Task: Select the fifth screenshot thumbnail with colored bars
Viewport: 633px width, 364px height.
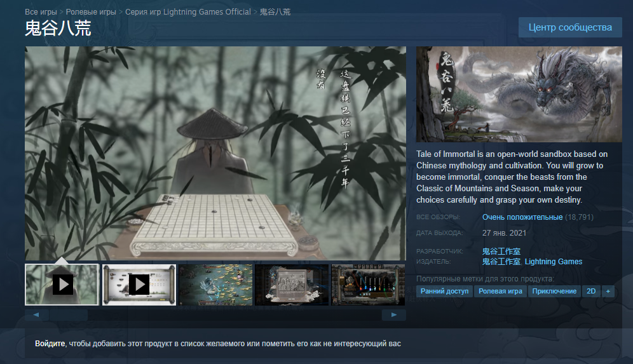Action: tap(368, 285)
